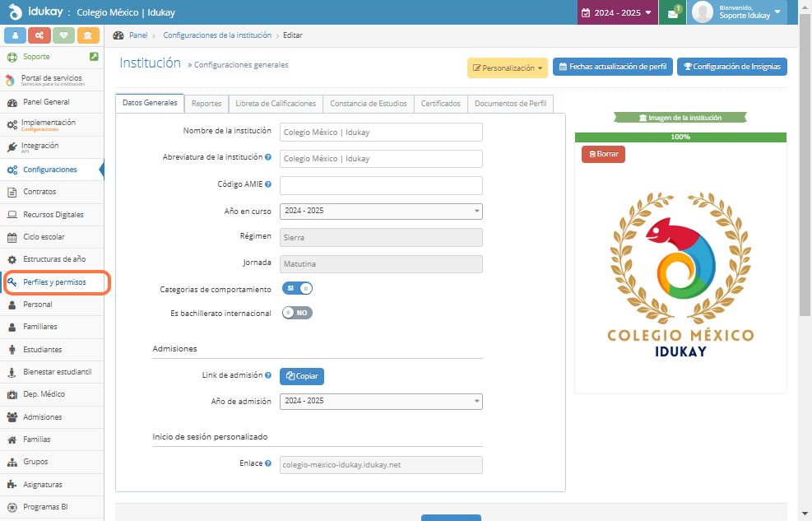Image resolution: width=812 pixels, height=521 pixels.
Task: Open Implementación in the sidebar
Action: coord(52,125)
